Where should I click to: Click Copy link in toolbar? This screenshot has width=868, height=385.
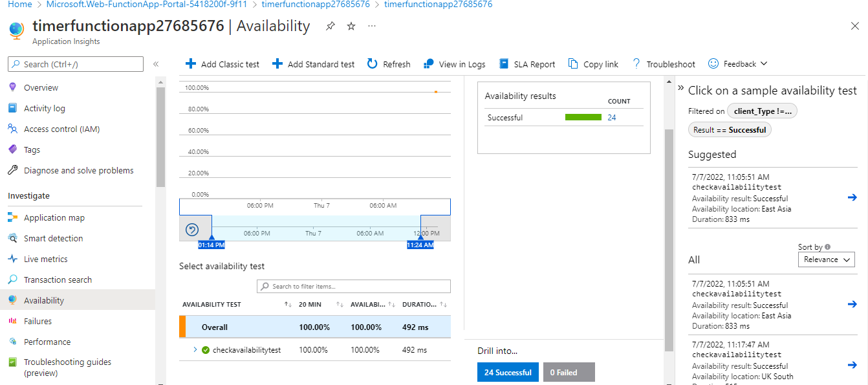point(593,64)
